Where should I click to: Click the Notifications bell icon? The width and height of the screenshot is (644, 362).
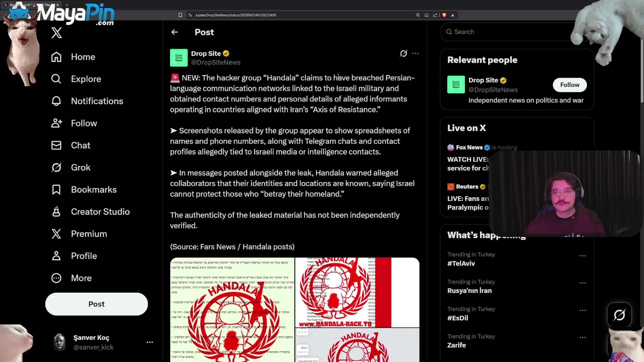[x=56, y=101]
